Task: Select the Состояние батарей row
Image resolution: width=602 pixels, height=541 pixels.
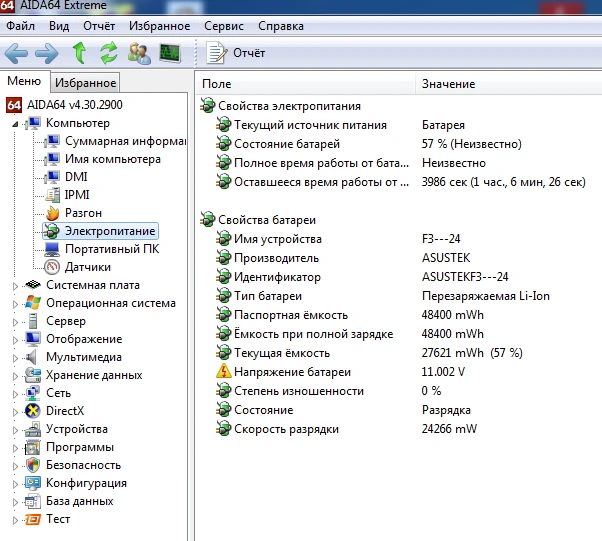Action: click(x=399, y=144)
